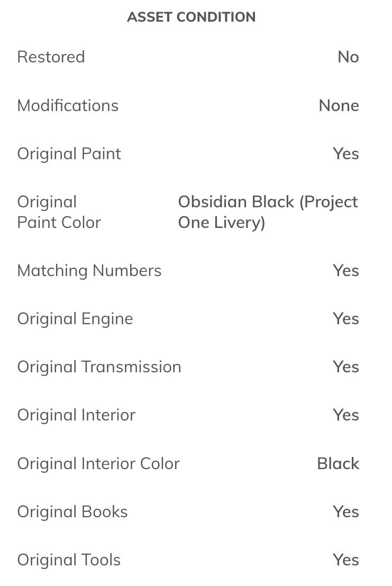Click the Original Paint Color label
392x586 pixels.
click(59, 212)
